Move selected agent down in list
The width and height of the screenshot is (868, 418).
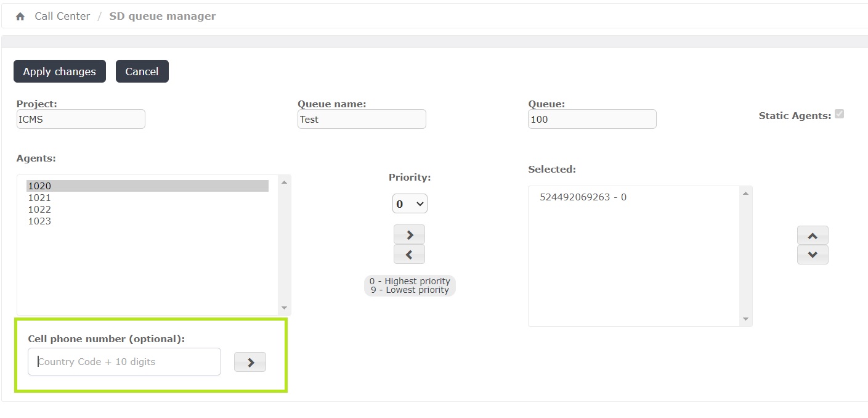[812, 255]
